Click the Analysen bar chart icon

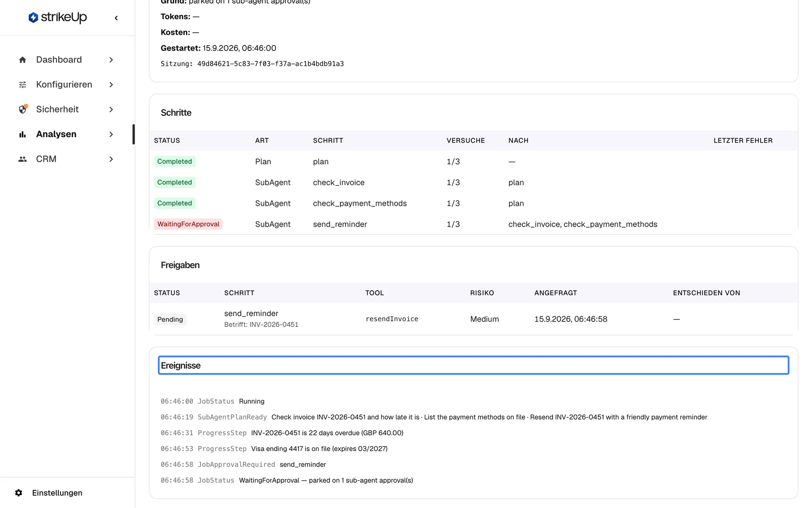coord(23,134)
